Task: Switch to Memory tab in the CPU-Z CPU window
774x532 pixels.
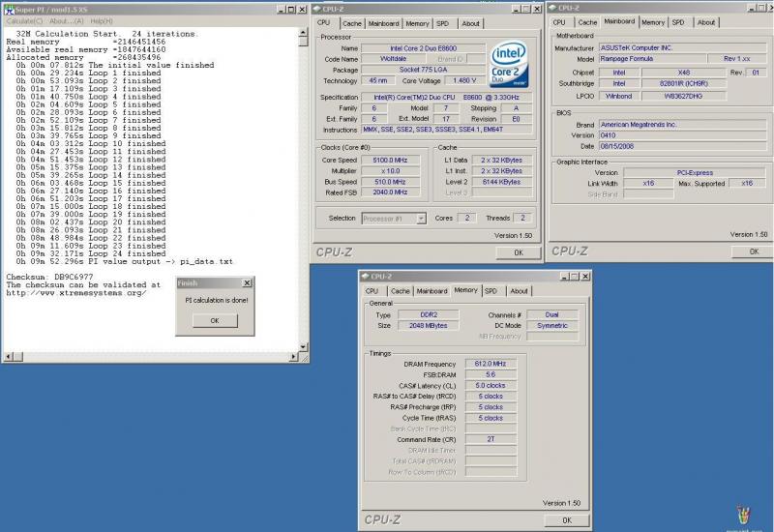Action: tap(417, 23)
